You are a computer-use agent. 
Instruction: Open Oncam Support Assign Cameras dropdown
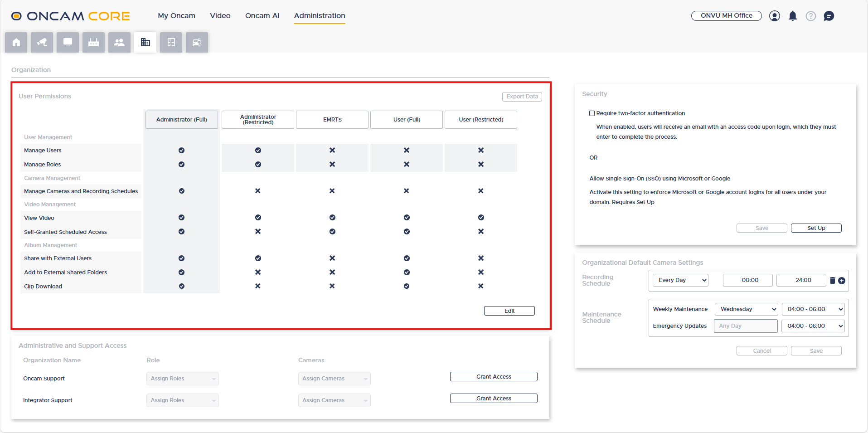[335, 379]
